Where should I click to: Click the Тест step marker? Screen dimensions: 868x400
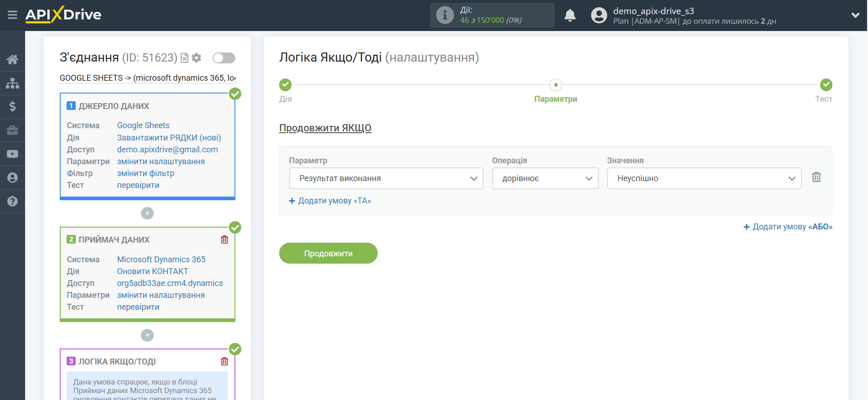tap(826, 85)
